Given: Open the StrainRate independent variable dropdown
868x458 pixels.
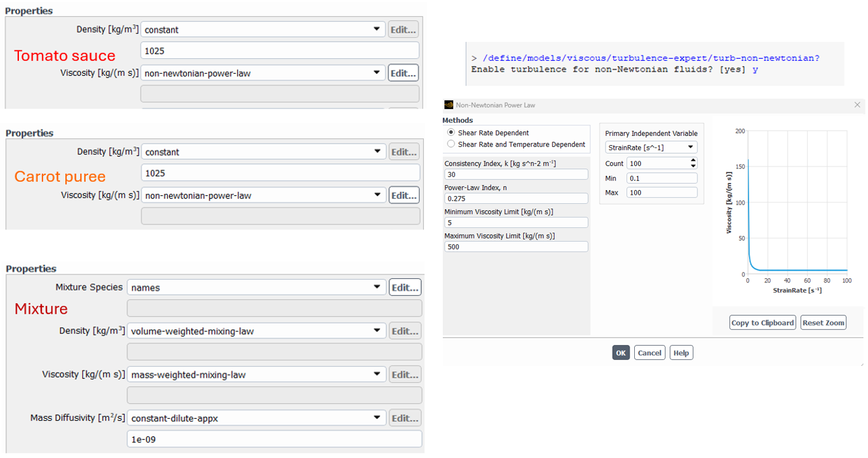Looking at the screenshot, I should 651,148.
